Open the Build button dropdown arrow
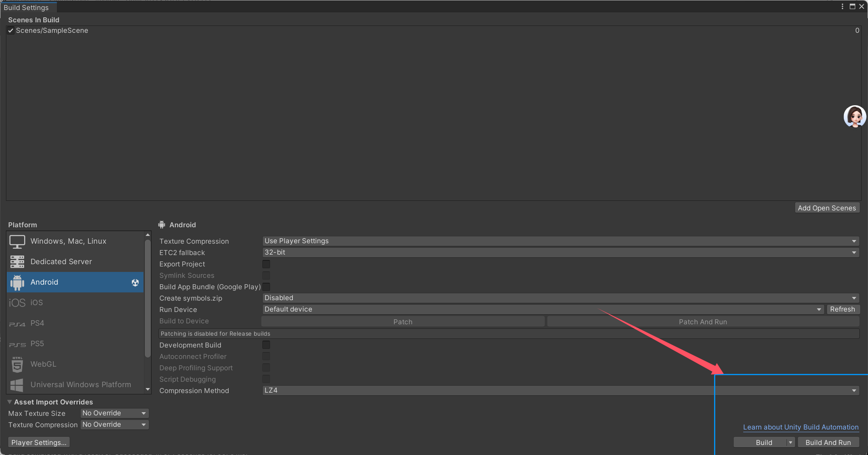The width and height of the screenshot is (868, 455). coord(791,443)
